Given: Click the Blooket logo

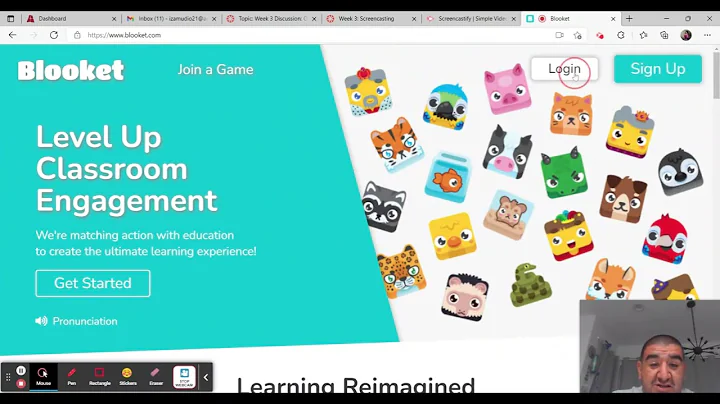Looking at the screenshot, I should coord(71,70).
